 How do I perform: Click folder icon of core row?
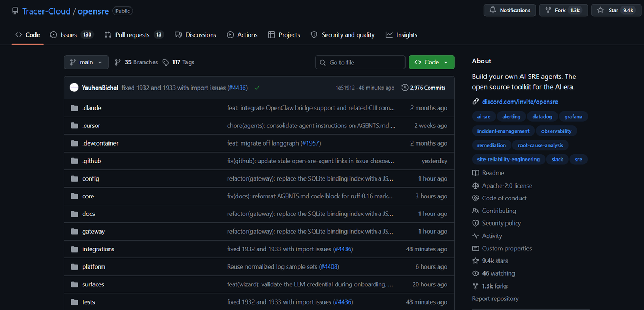click(74, 196)
